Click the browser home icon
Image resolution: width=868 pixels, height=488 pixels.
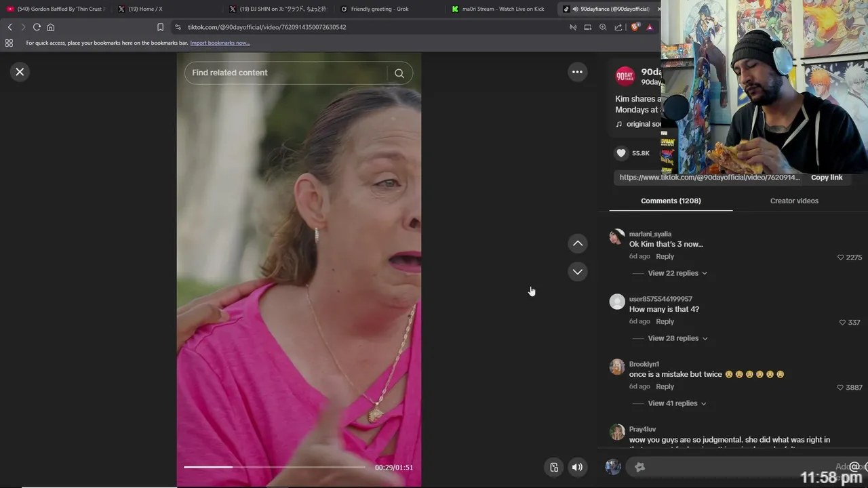[x=50, y=27]
